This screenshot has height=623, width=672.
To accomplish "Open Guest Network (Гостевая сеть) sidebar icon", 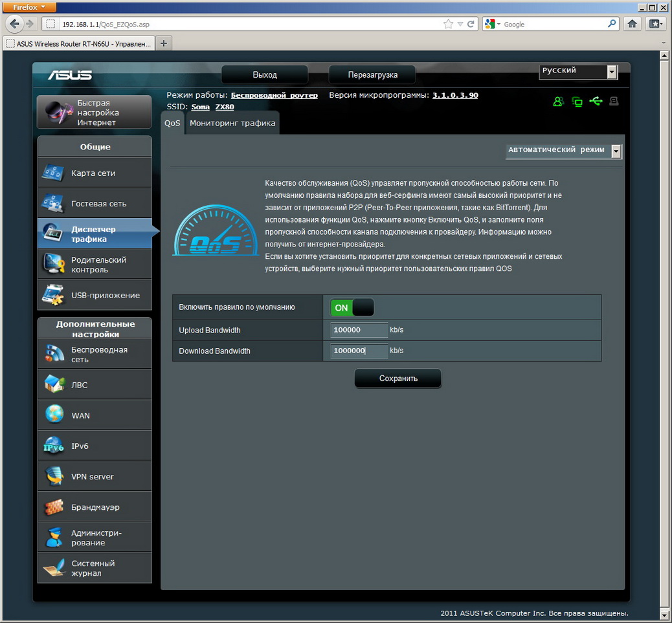I will [53, 204].
